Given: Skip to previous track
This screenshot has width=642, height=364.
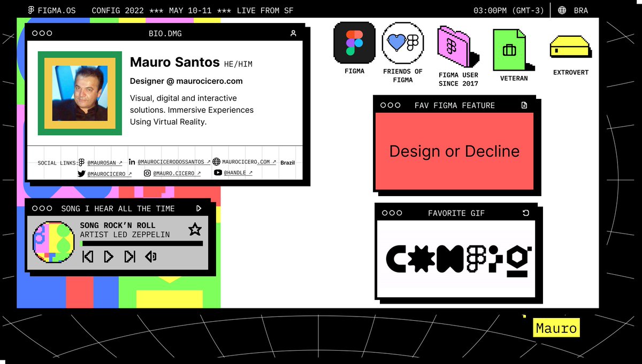Looking at the screenshot, I should tap(88, 257).
